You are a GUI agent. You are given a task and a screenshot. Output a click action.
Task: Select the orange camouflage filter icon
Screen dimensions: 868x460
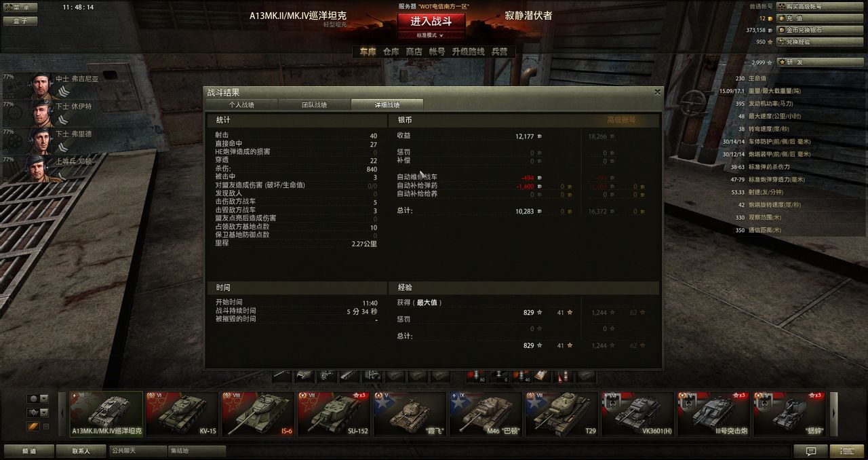pos(33,426)
